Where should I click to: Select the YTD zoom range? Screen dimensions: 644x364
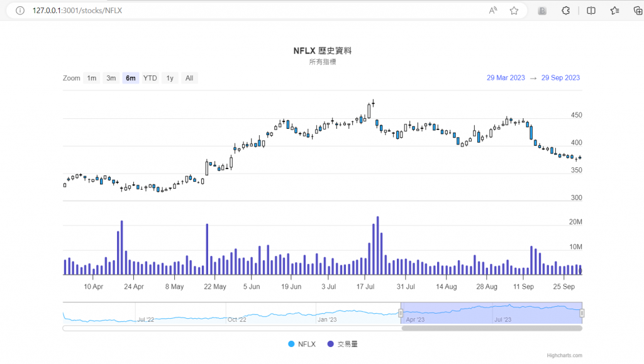point(150,78)
